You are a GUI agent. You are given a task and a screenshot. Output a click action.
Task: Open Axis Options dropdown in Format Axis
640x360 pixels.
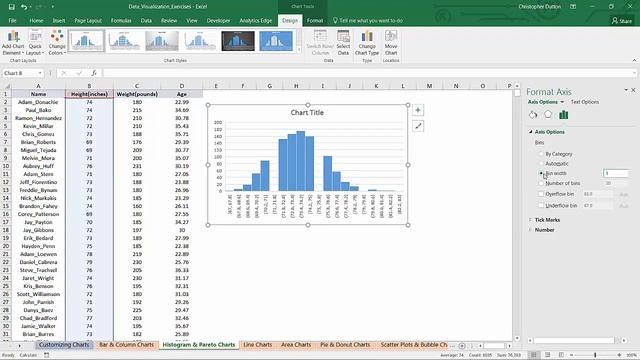(562, 102)
